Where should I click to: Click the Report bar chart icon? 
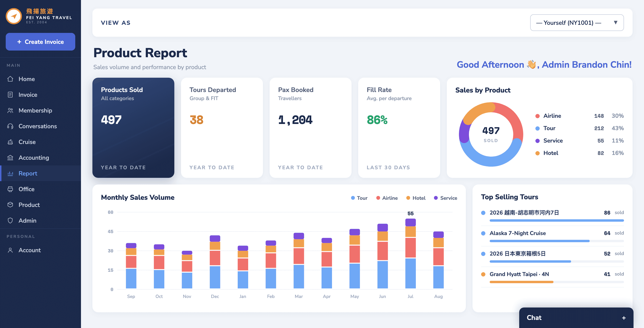(10, 173)
